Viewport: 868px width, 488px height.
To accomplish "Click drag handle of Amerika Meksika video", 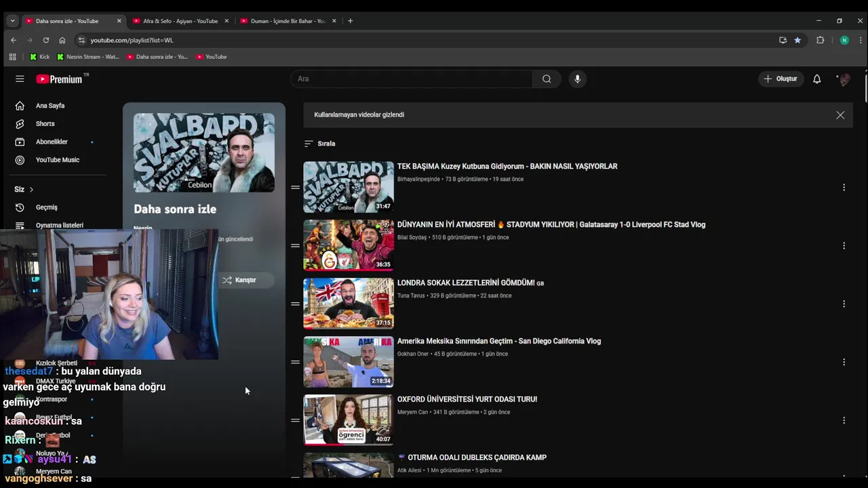I will [x=295, y=362].
